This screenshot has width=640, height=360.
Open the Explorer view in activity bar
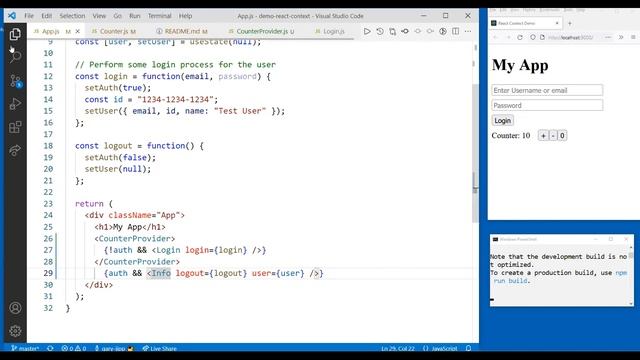(x=15, y=34)
